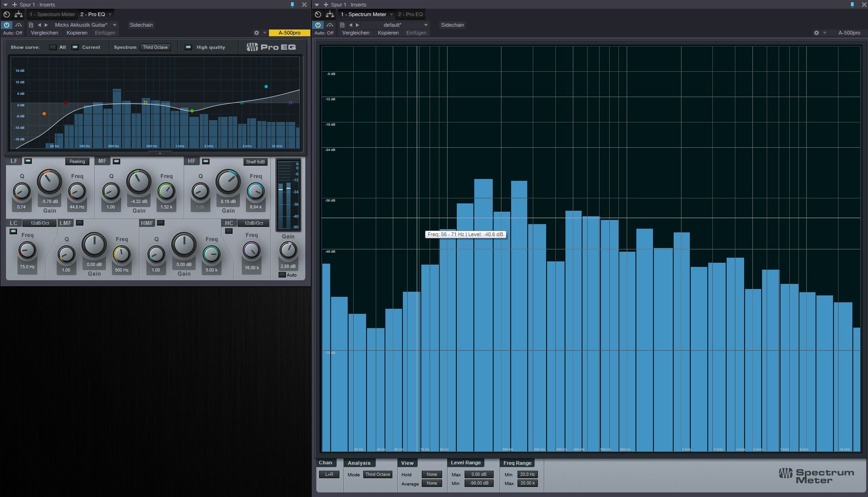Enable the LMF band switch
This screenshot has height=497, width=868.
coord(80,223)
